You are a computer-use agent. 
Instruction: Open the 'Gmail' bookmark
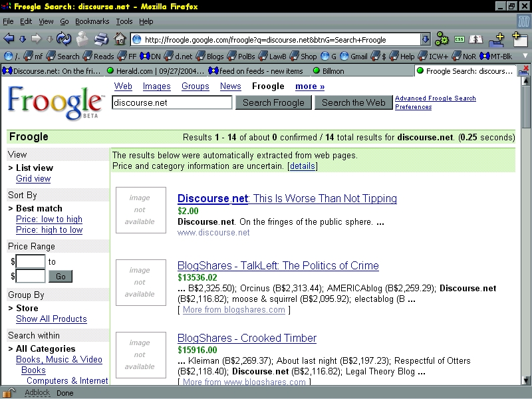(x=354, y=57)
